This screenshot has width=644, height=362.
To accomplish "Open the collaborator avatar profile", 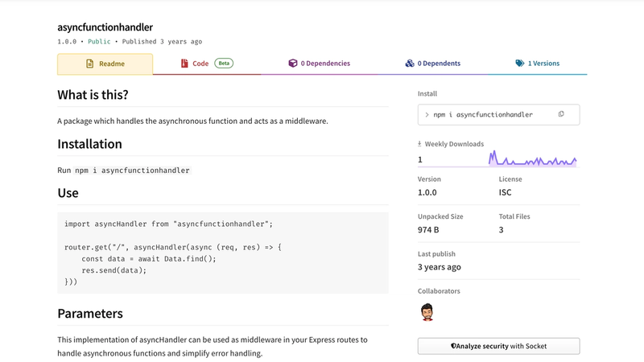I will click(427, 312).
